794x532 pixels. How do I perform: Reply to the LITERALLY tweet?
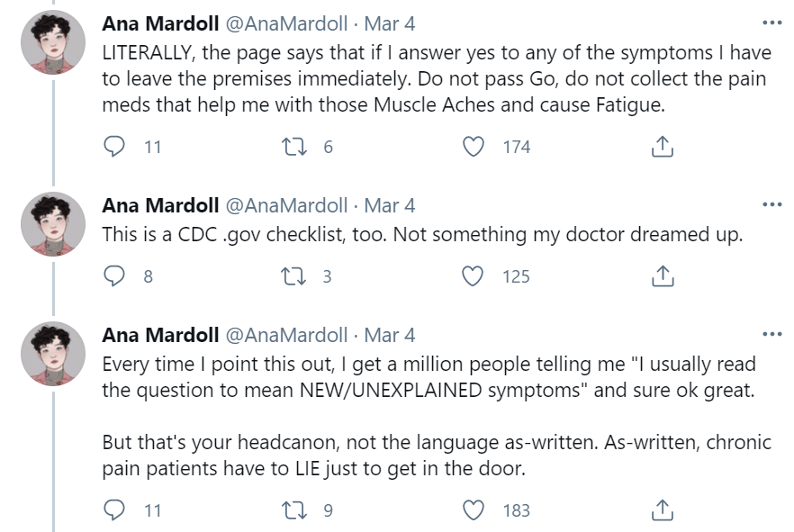pyautogui.click(x=115, y=147)
